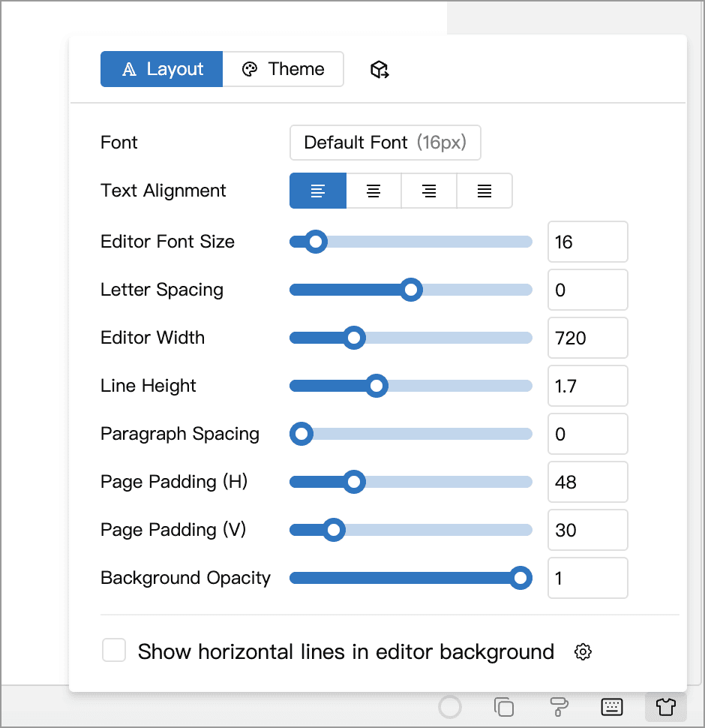Select the Layout tab

[x=161, y=69]
